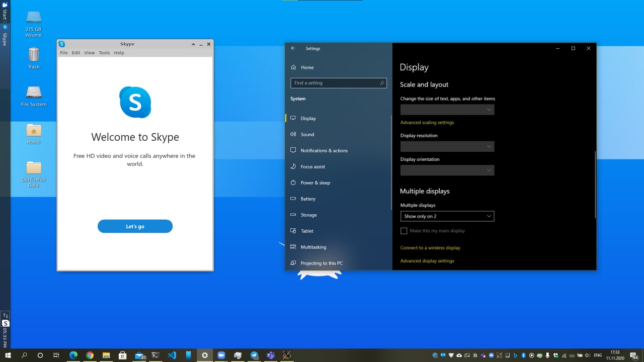
Task: Click the Settings back arrow
Action: (293, 48)
